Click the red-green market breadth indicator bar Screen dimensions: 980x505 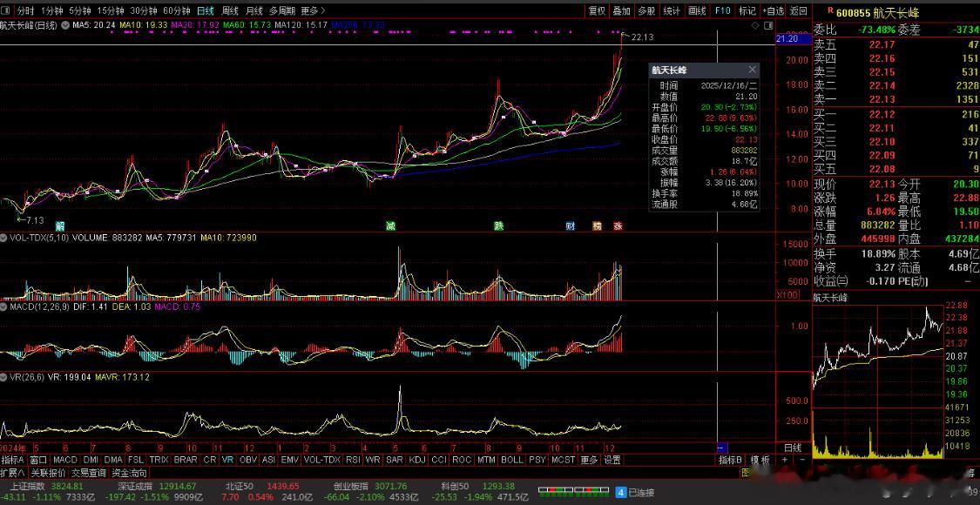pos(573,492)
